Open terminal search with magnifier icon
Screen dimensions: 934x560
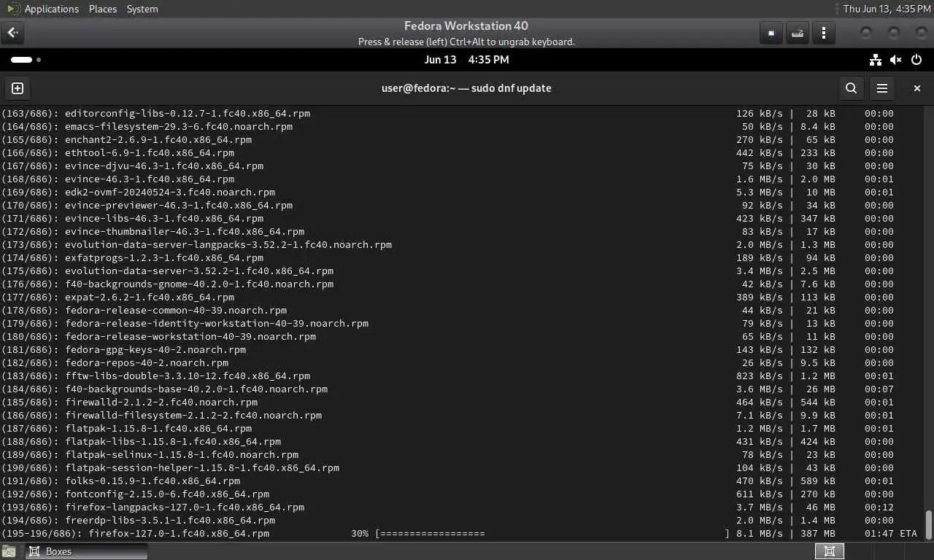click(x=851, y=88)
